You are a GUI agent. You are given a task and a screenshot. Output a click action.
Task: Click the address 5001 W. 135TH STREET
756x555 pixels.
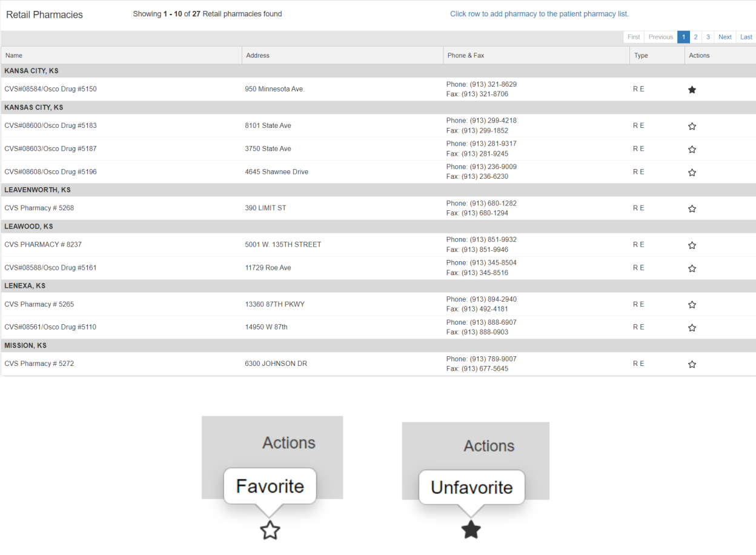coord(283,244)
